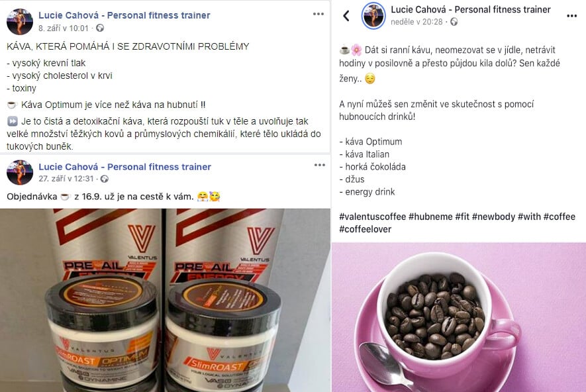Viewport: 586px width, 392px height.
Task: Open the Valentus SlimRoast product photo
Action: pos(165,300)
